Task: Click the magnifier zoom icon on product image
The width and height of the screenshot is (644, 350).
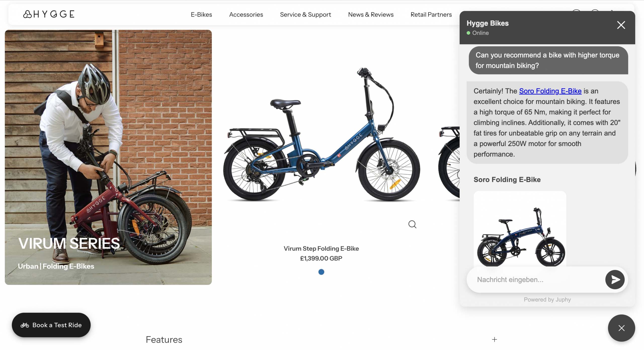Action: click(x=412, y=224)
